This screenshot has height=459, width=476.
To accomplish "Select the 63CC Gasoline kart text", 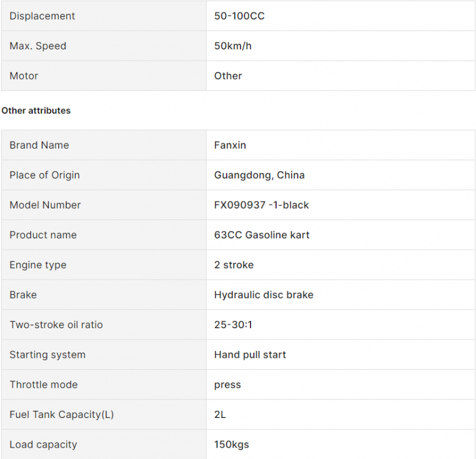I will (x=262, y=235).
